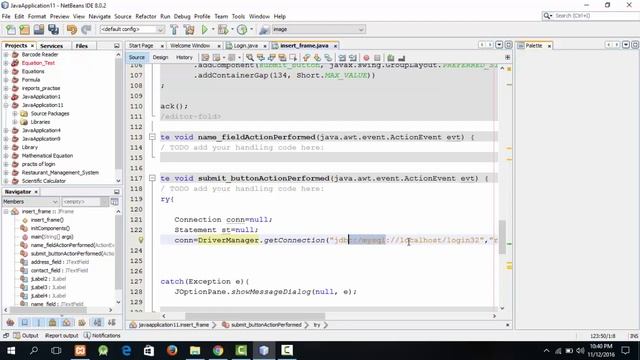Viewport: 640px width, 360px height.
Task: Click the Shift Line Left icon in editor toolbar
Action: [x=342, y=58]
